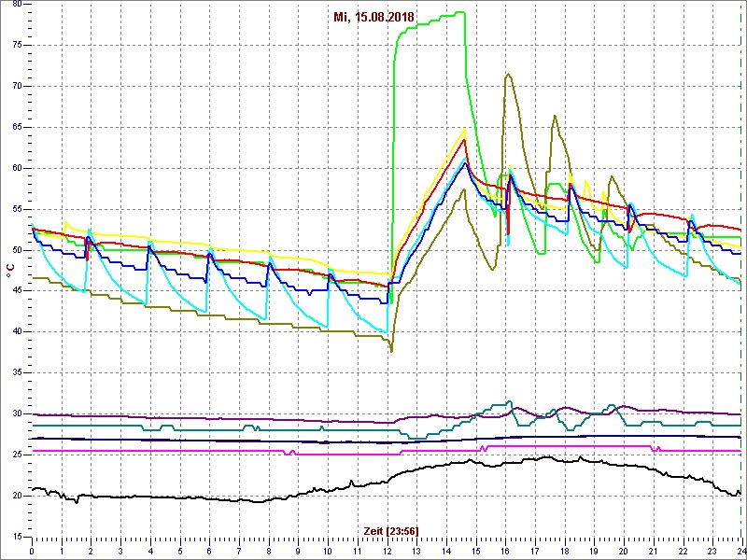This screenshot has height=560, width=747.
Task: Click the temperature axis value 70
Action: click(x=17, y=86)
